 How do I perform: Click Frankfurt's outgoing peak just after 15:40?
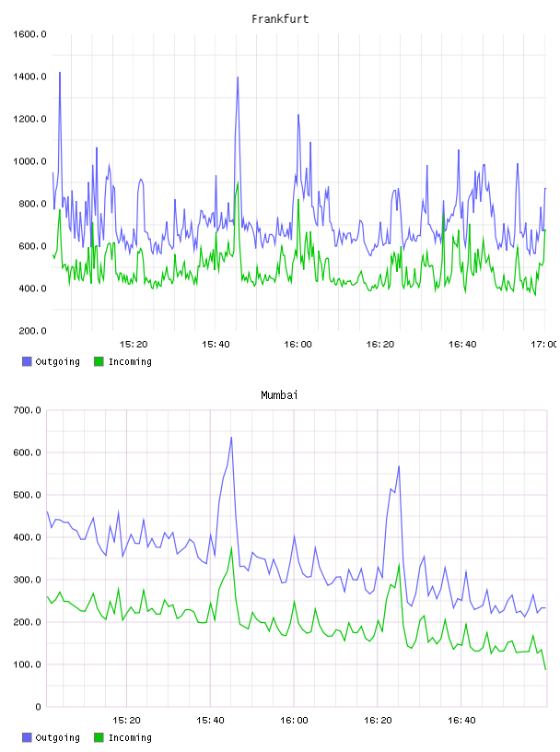tap(238, 77)
